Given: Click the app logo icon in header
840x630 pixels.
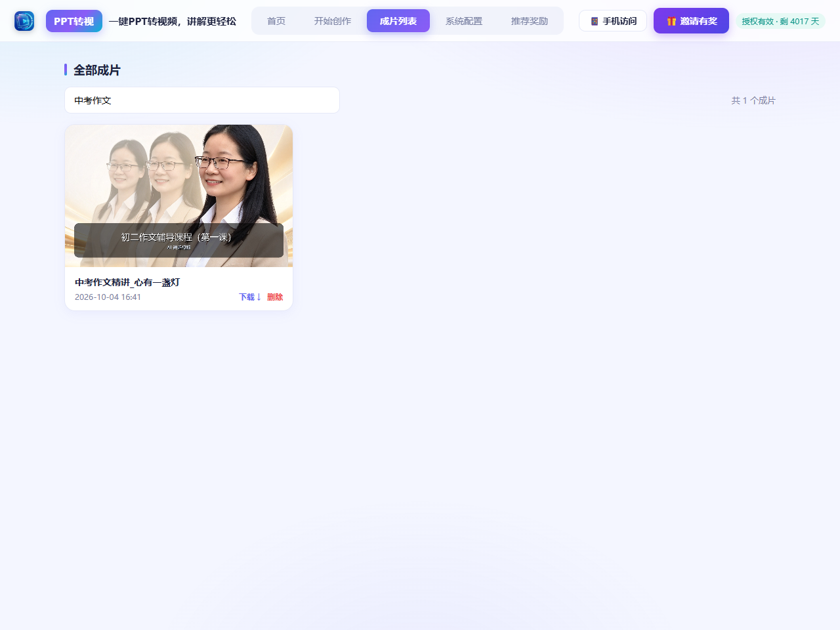Looking at the screenshot, I should pos(24,21).
